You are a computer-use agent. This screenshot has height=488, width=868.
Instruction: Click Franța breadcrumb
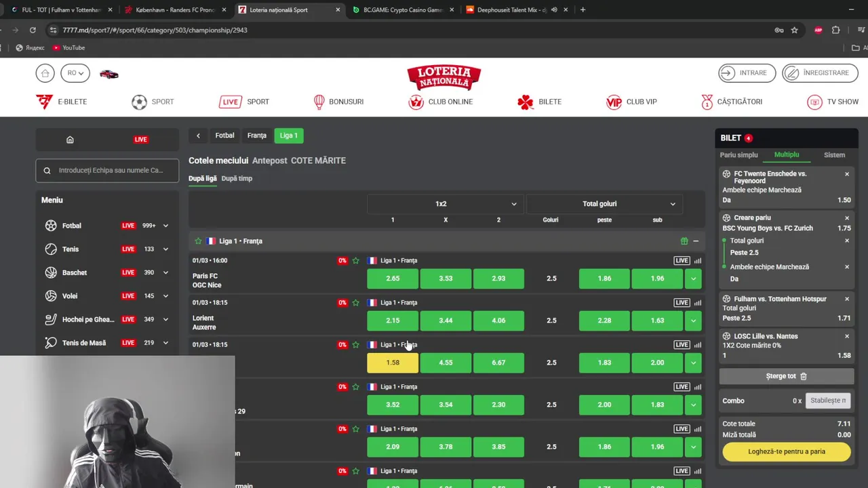[x=256, y=136]
